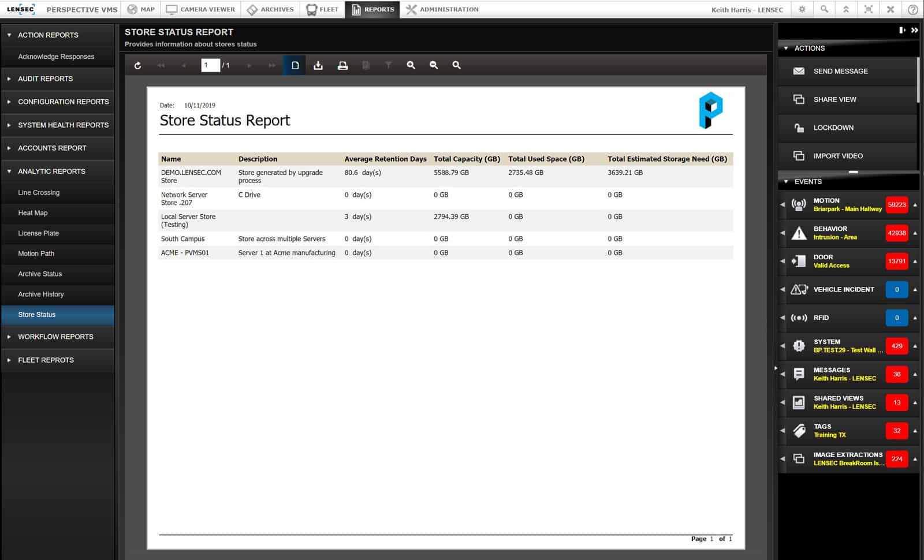Click Behavior event count badge 42938

(897, 233)
